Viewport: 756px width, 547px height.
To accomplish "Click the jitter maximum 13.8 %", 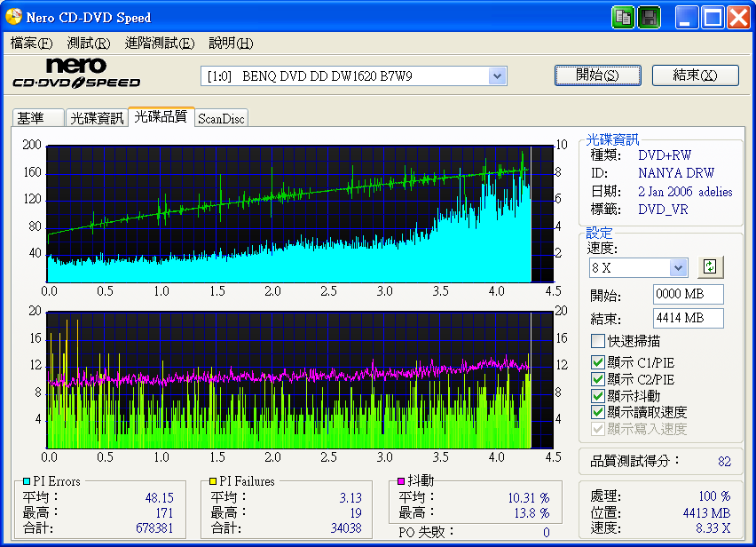I will click(x=532, y=512).
